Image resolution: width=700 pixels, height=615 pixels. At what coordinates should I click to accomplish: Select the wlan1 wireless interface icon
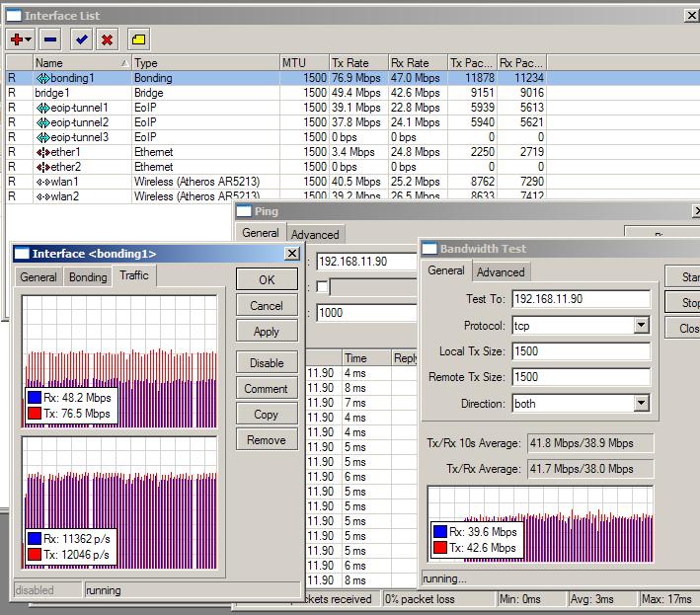[x=42, y=182]
